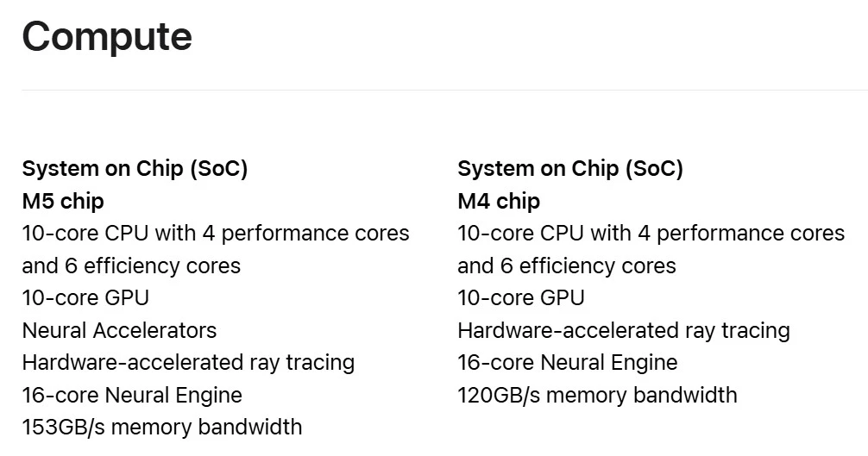This screenshot has width=868, height=456.
Task: Click the Compute section heading
Action: coord(107,37)
